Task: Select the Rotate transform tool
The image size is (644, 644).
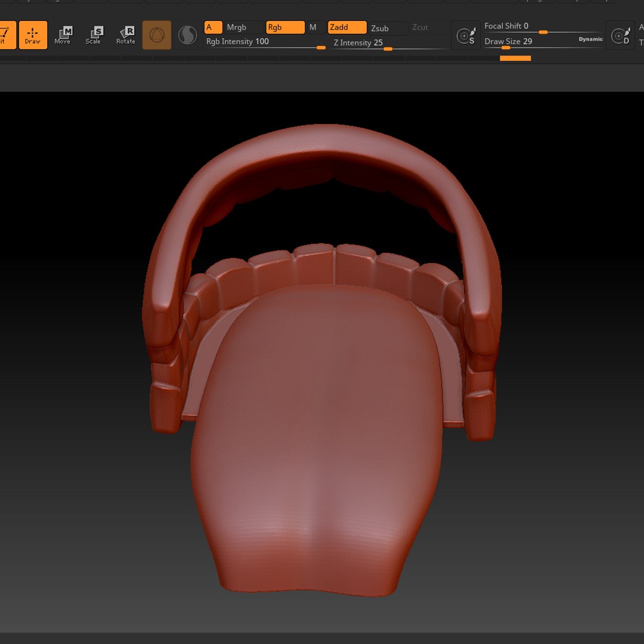Action: [126, 35]
